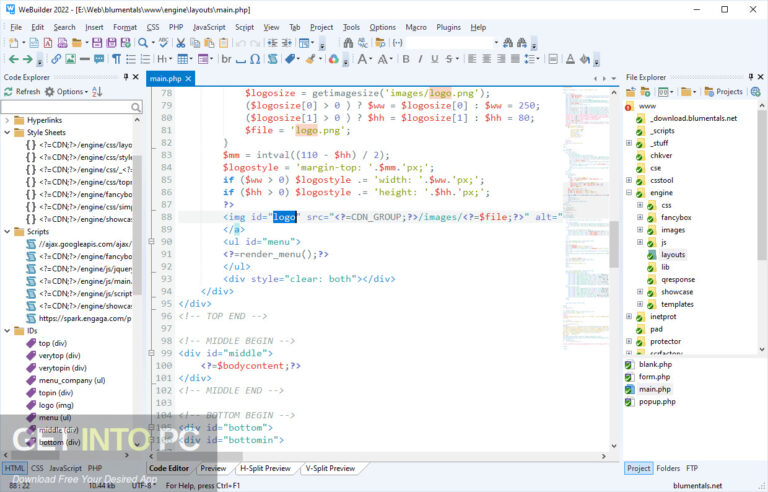Open the JavaScript menu
Screen dimensions: 768x492
[x=209, y=27]
